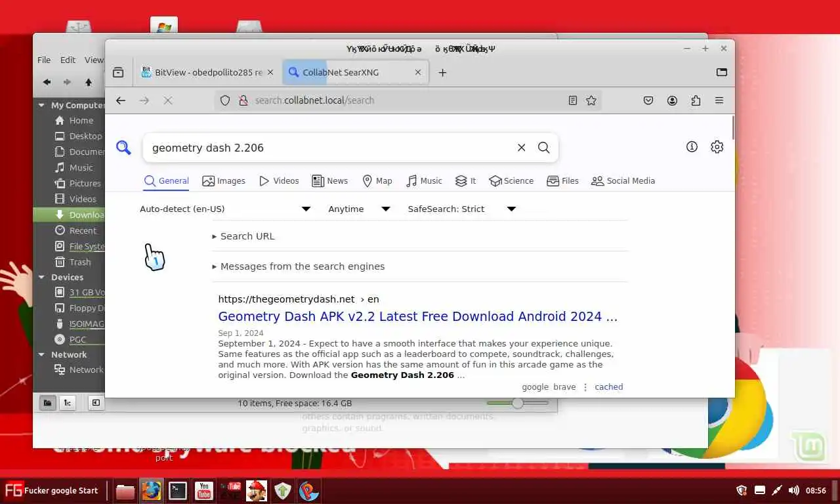Open the cached result link
The width and height of the screenshot is (840, 504).
(609, 387)
